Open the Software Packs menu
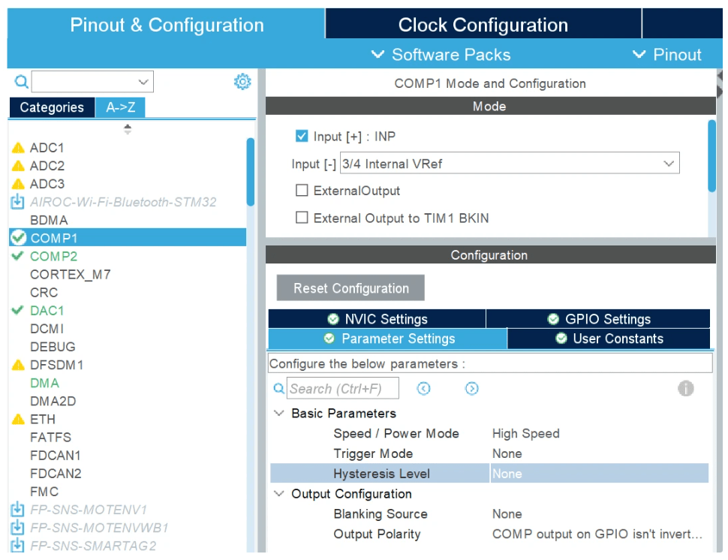Image resolution: width=728 pixels, height=560 pixels. [441, 55]
